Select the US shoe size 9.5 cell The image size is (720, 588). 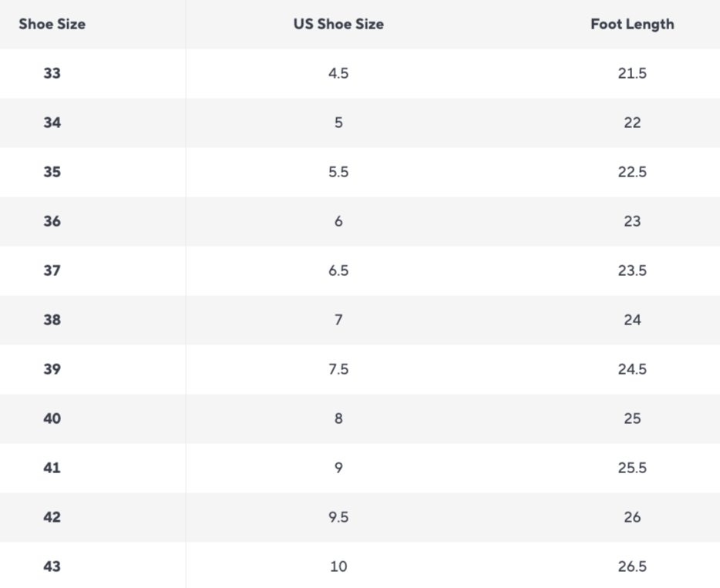point(338,517)
